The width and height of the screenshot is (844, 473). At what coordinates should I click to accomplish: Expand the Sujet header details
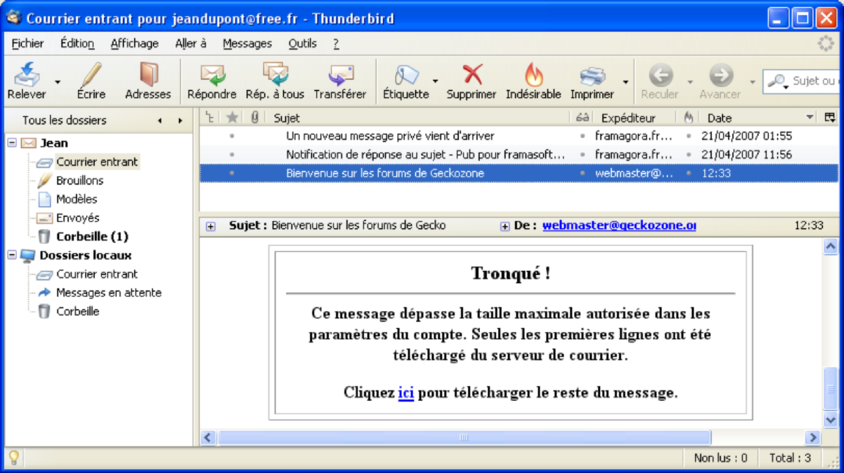(x=210, y=226)
